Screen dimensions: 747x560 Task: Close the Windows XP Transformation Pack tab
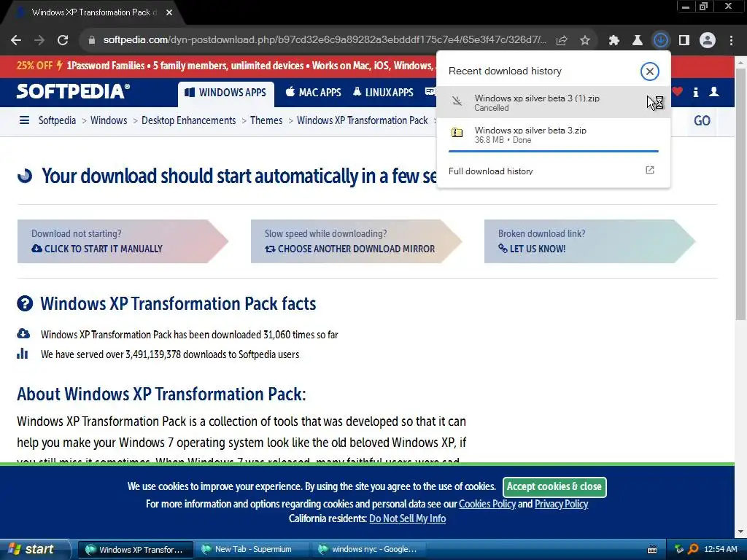click(x=169, y=12)
